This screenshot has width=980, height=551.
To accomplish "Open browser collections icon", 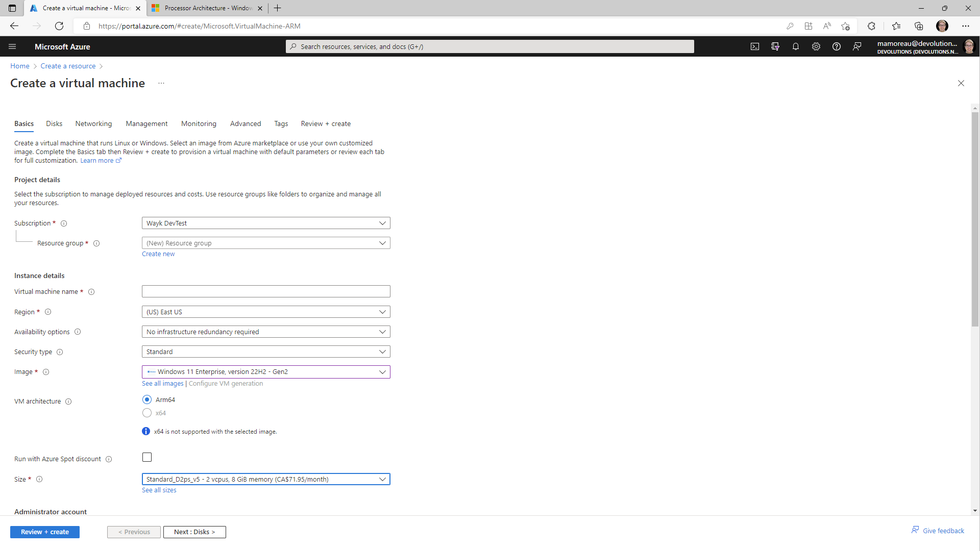I will click(x=919, y=26).
